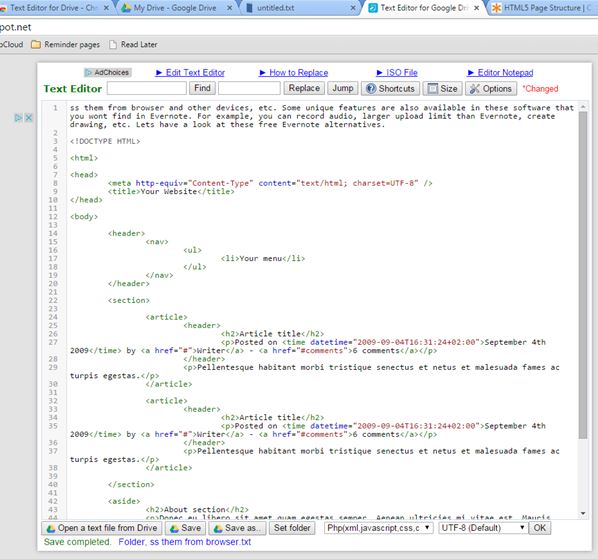Focus the Find text input field
This screenshot has width=598, height=559.
point(147,88)
